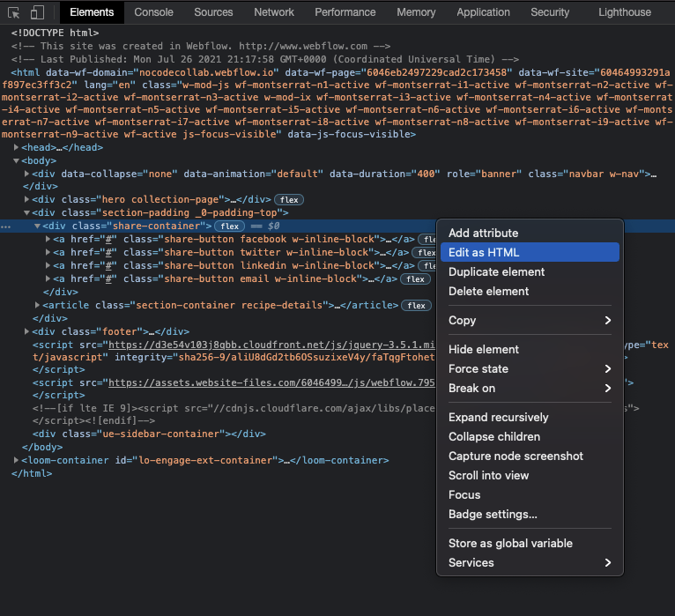Go to the Memory tab

click(416, 12)
